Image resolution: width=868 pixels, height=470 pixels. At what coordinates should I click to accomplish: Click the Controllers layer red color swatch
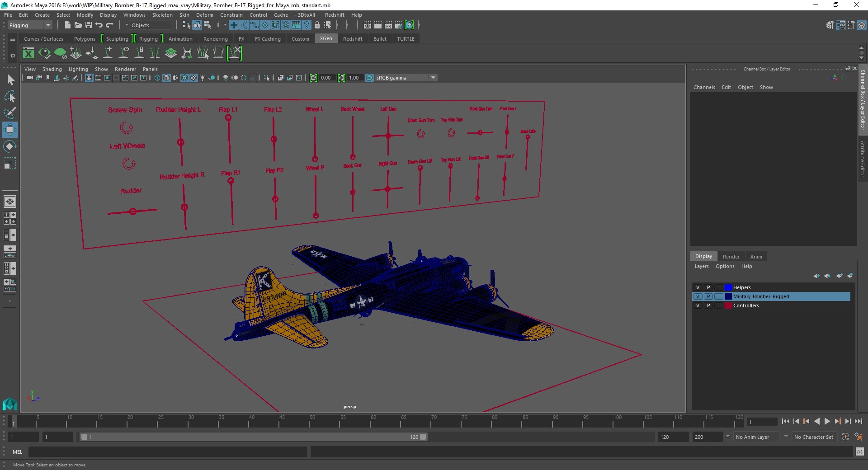pyautogui.click(x=728, y=305)
